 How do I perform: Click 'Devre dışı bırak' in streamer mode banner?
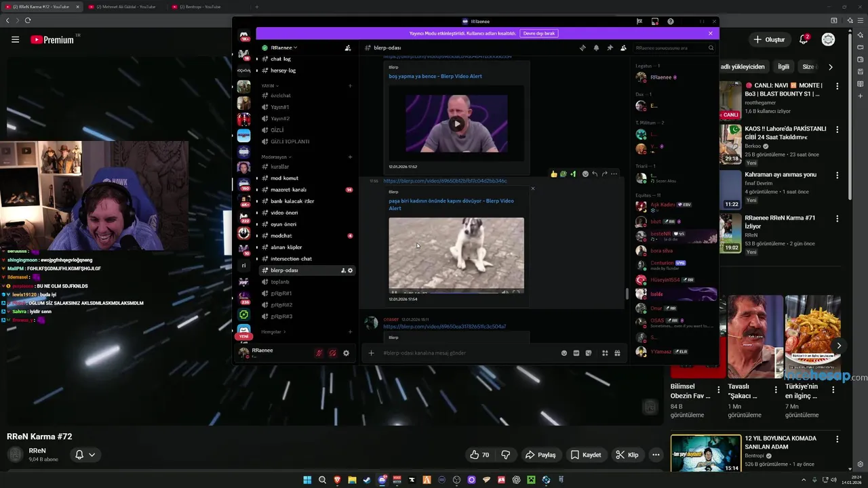[x=539, y=33]
